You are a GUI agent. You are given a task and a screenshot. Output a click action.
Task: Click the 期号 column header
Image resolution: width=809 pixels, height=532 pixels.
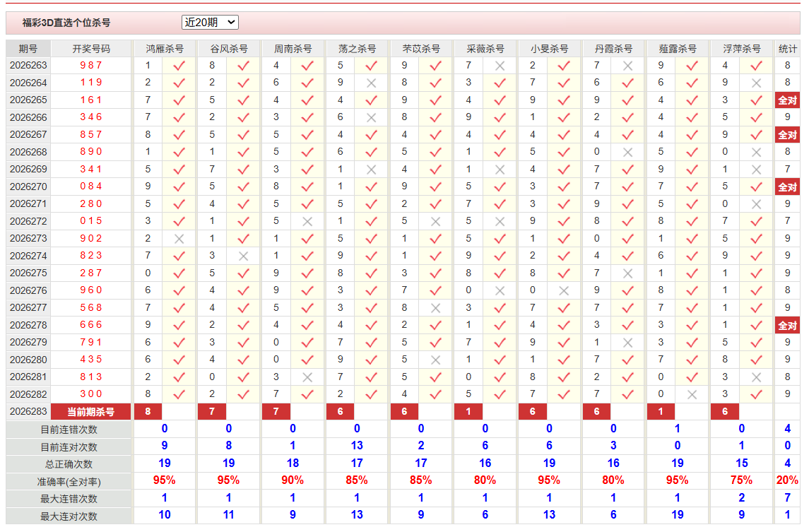click(x=28, y=49)
